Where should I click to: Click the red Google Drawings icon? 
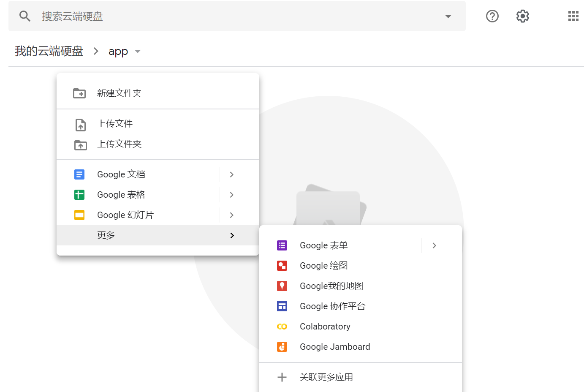[x=282, y=266]
